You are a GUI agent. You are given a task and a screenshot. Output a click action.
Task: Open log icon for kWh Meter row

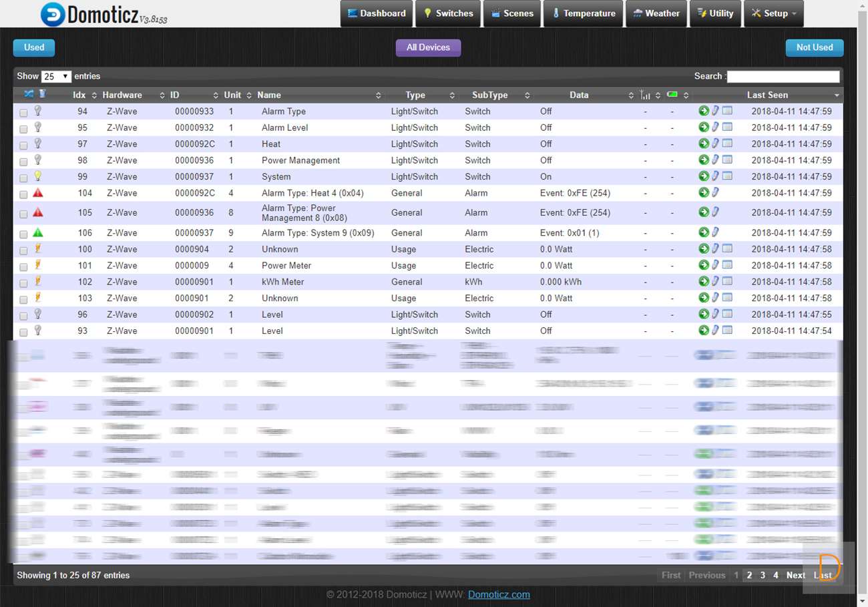click(x=727, y=281)
